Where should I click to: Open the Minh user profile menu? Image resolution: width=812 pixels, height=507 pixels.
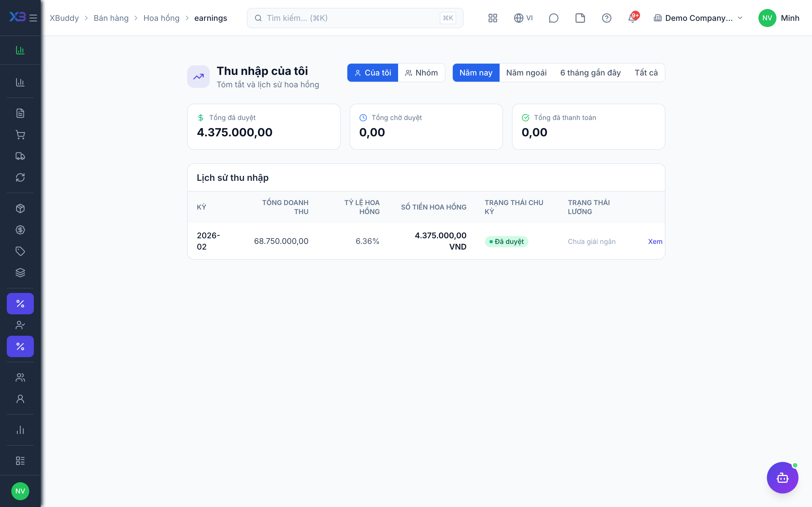click(x=778, y=18)
